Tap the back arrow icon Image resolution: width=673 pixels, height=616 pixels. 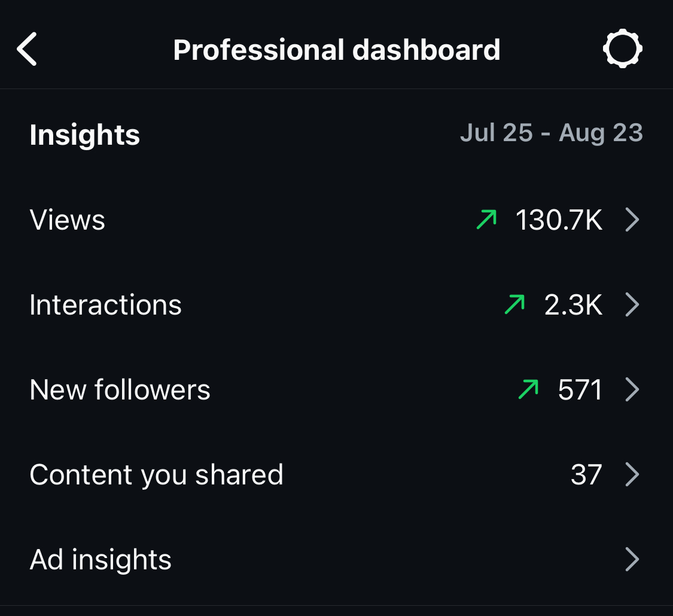28,50
